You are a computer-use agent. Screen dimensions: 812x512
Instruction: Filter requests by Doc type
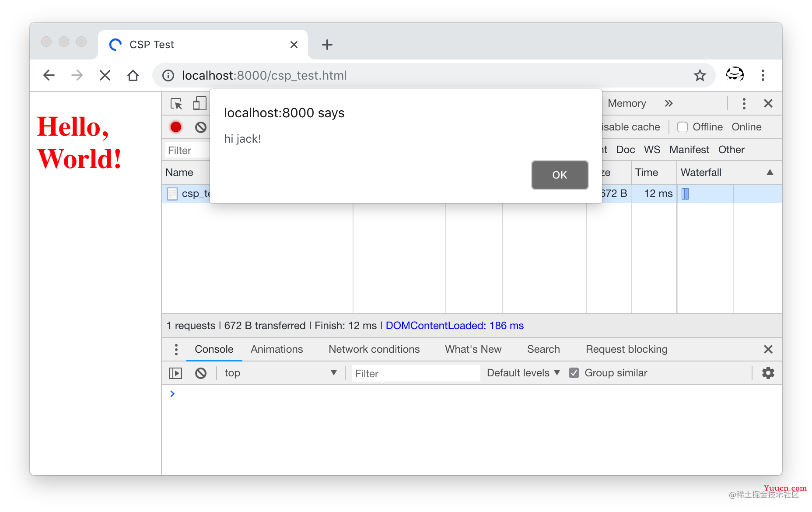pyautogui.click(x=626, y=150)
